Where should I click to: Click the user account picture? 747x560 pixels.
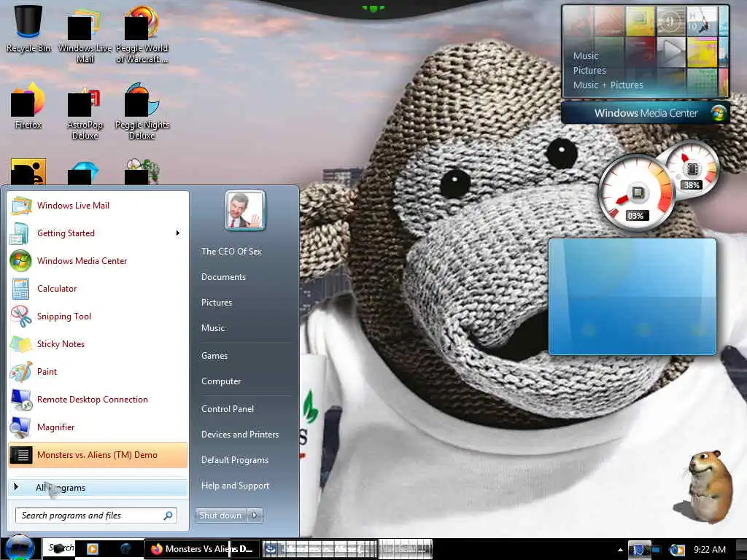coord(245,211)
